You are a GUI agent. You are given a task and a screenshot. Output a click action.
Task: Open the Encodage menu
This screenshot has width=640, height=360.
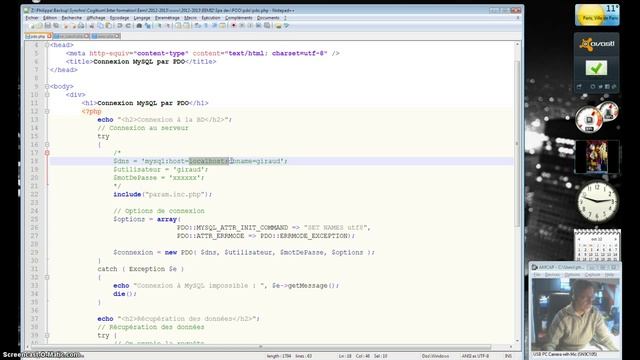[119, 18]
